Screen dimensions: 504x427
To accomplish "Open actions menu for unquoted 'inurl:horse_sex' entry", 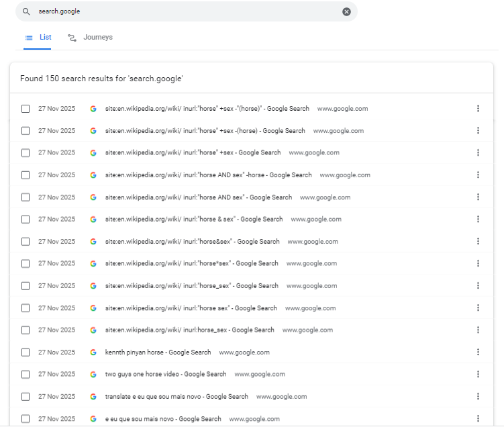I will (478, 330).
